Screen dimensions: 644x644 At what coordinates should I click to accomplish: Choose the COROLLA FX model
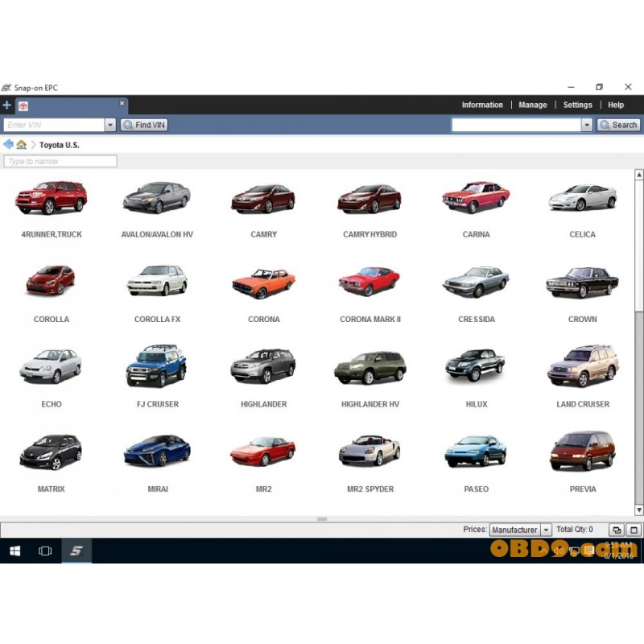tap(157, 294)
